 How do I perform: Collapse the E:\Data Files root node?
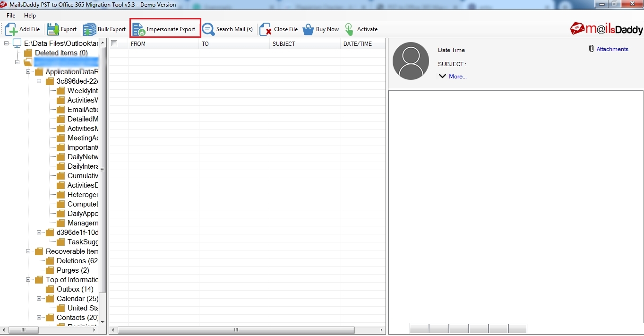point(7,43)
